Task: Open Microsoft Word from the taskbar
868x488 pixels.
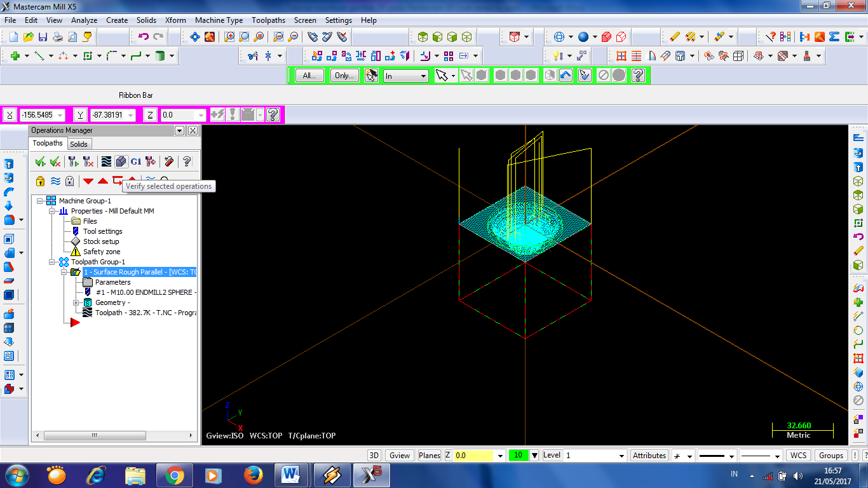Action: tap(291, 475)
